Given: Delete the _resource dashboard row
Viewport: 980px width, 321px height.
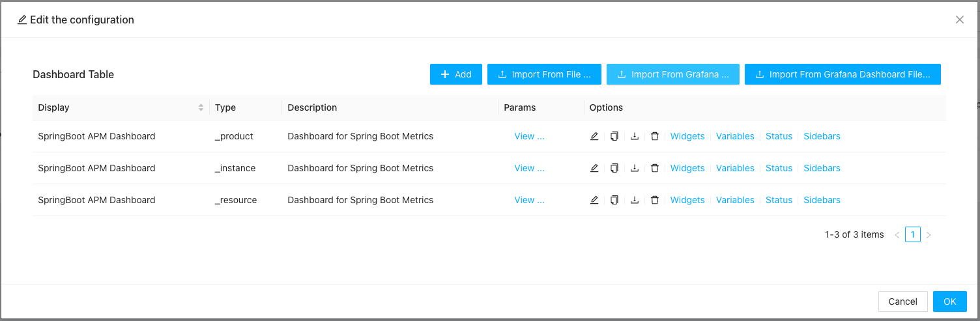Looking at the screenshot, I should point(655,200).
